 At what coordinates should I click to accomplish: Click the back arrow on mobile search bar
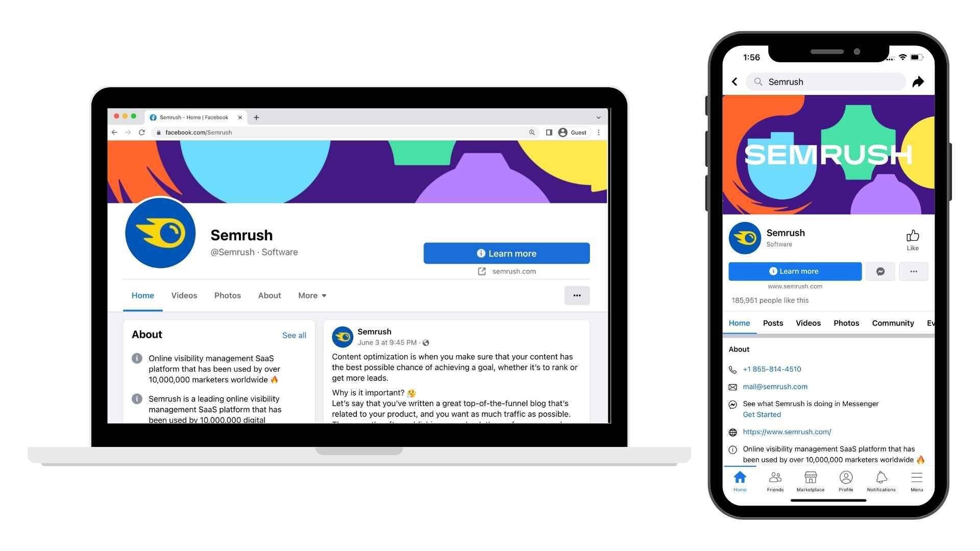tap(736, 82)
